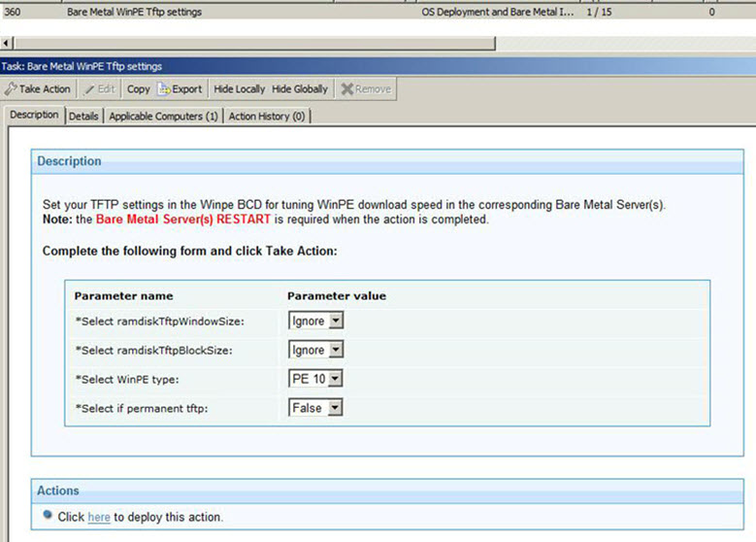Select task row 360 in list
The height and width of the screenshot is (542, 756).
378,12
